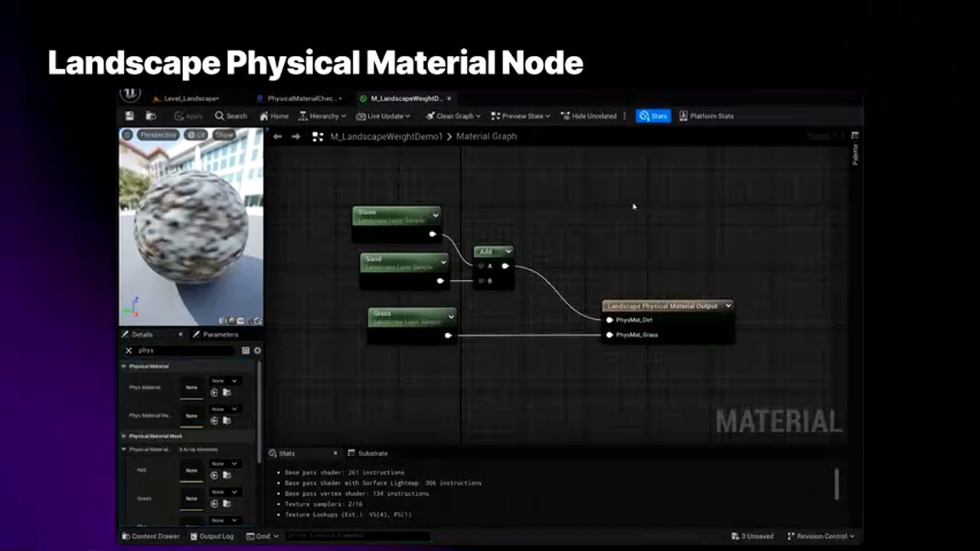This screenshot has height=551, width=980.
Task: Open Platform Stats panel
Action: (x=706, y=116)
